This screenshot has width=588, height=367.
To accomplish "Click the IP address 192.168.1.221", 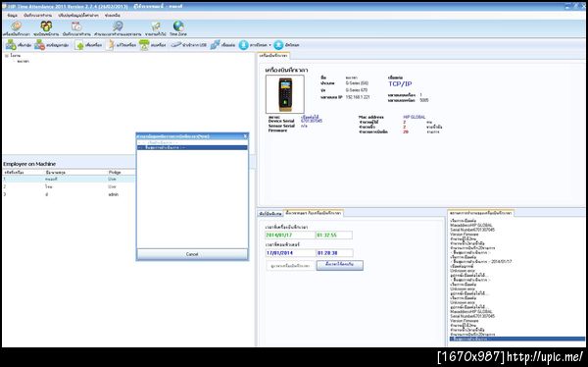I will tap(358, 97).
